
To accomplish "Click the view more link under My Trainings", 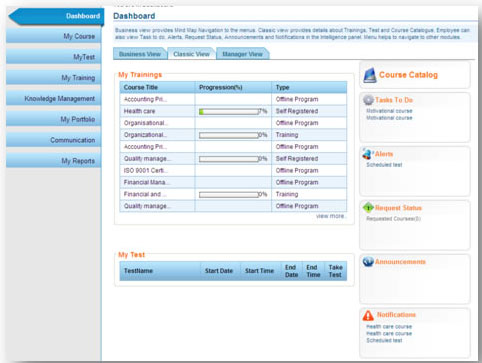I will tap(331, 216).
